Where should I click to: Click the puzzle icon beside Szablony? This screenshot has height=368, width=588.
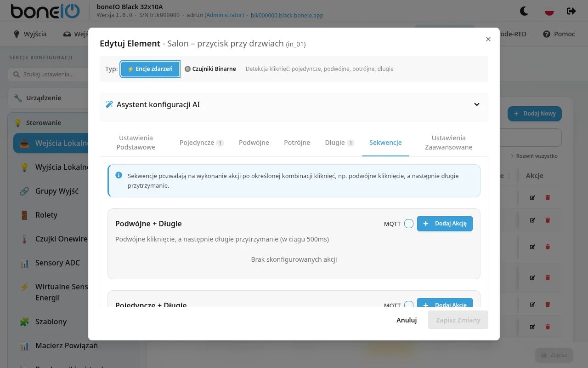coord(24,322)
